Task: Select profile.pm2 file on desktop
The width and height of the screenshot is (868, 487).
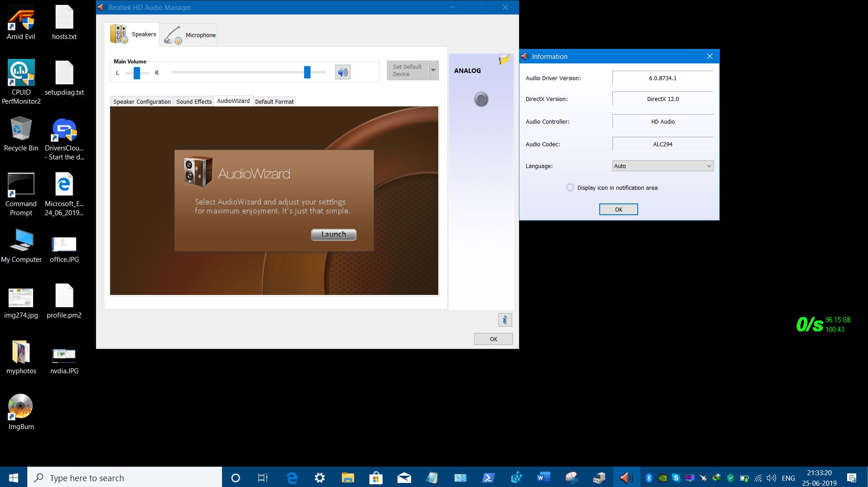Action: coord(64,301)
